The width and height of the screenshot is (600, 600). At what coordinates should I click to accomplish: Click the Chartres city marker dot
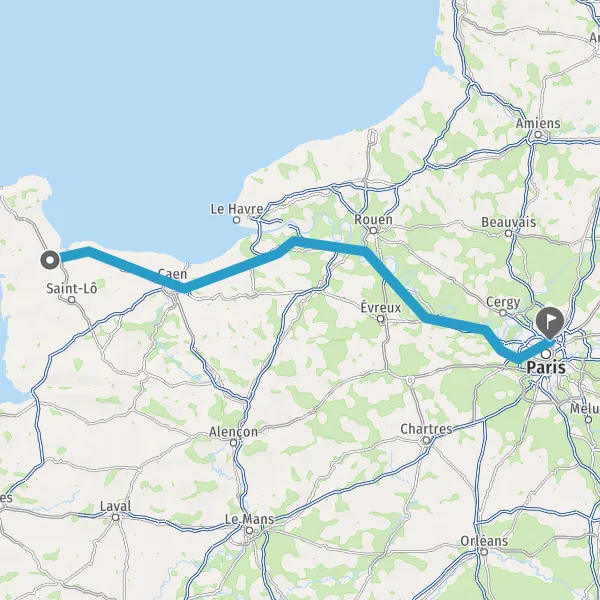tap(426, 440)
